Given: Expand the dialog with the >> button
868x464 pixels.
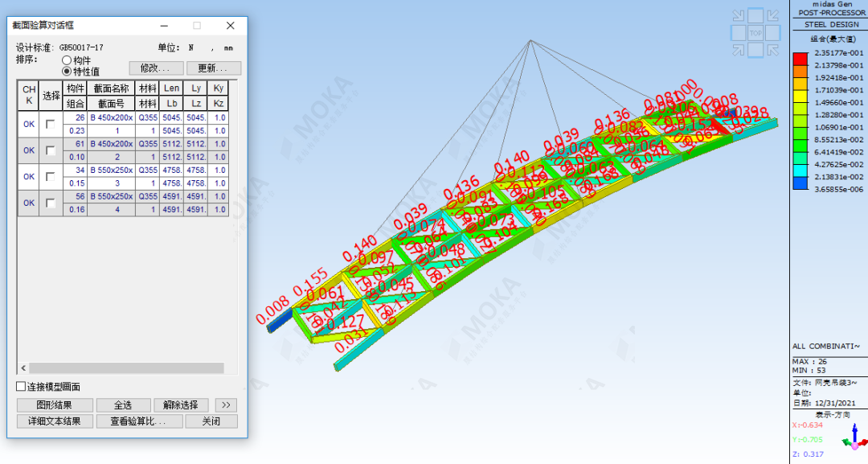Looking at the screenshot, I should pyautogui.click(x=227, y=405).
